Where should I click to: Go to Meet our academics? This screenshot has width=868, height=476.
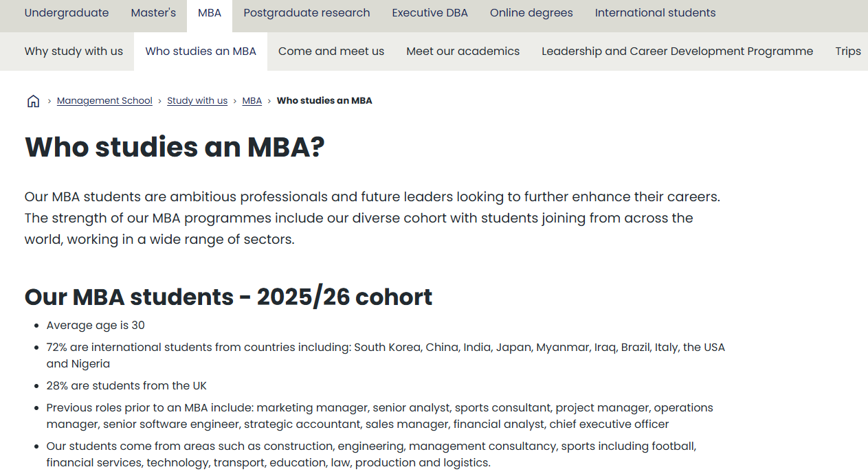(x=463, y=52)
